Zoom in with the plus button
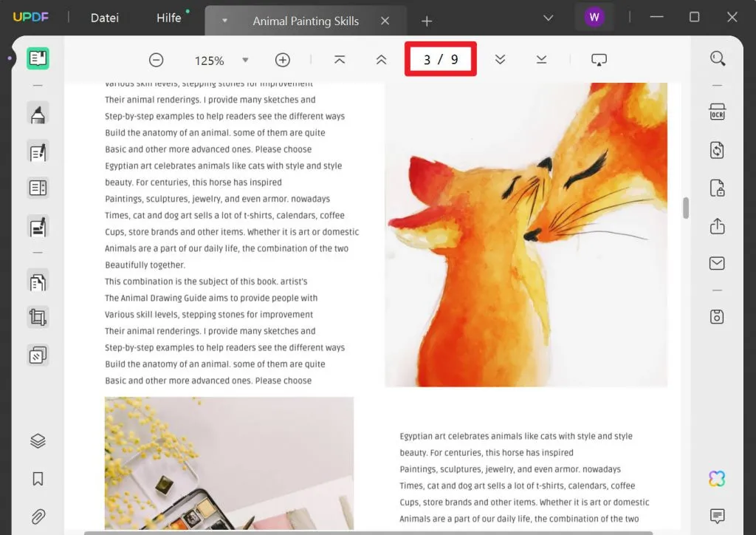756x535 pixels. [283, 60]
